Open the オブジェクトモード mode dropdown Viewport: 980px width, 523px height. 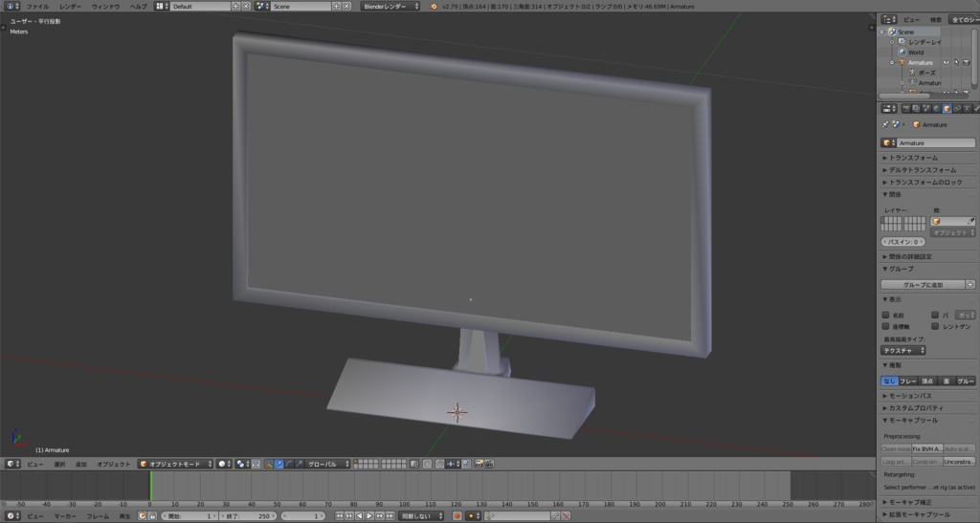(x=175, y=464)
